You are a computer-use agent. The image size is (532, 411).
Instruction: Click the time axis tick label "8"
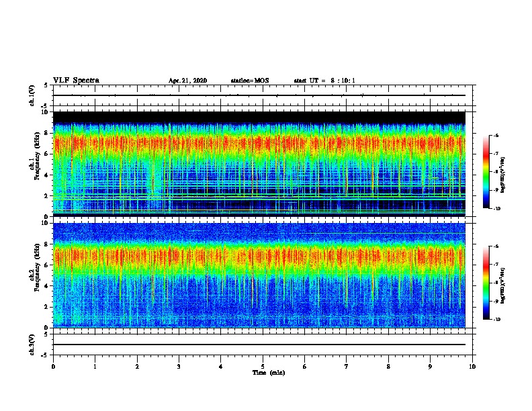pyautogui.click(x=388, y=367)
